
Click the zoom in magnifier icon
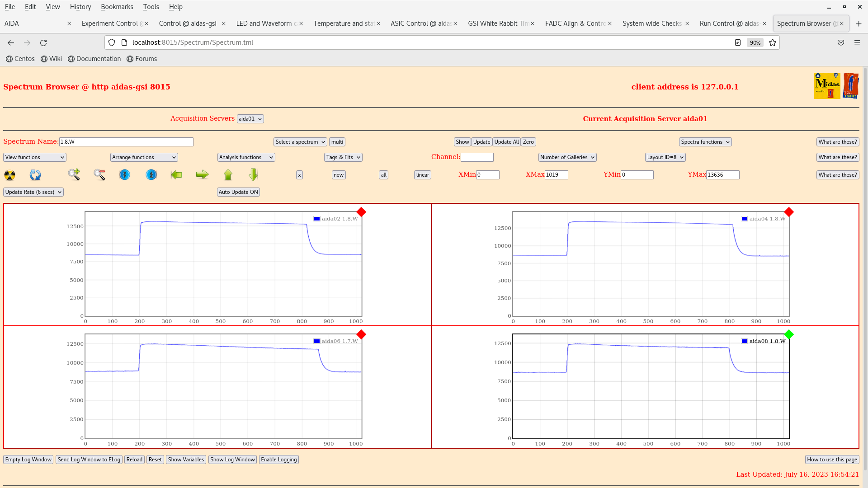pyautogui.click(x=74, y=174)
